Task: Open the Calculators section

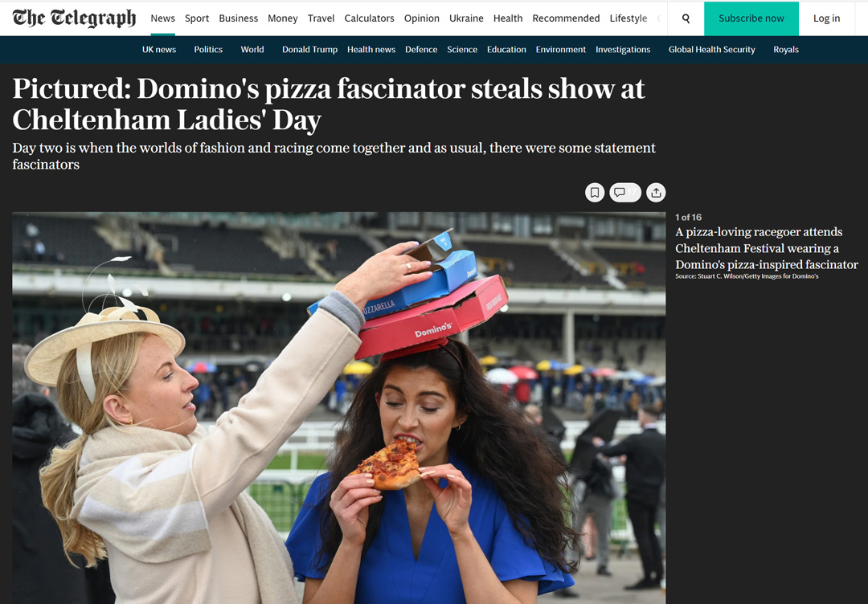Action: [369, 18]
